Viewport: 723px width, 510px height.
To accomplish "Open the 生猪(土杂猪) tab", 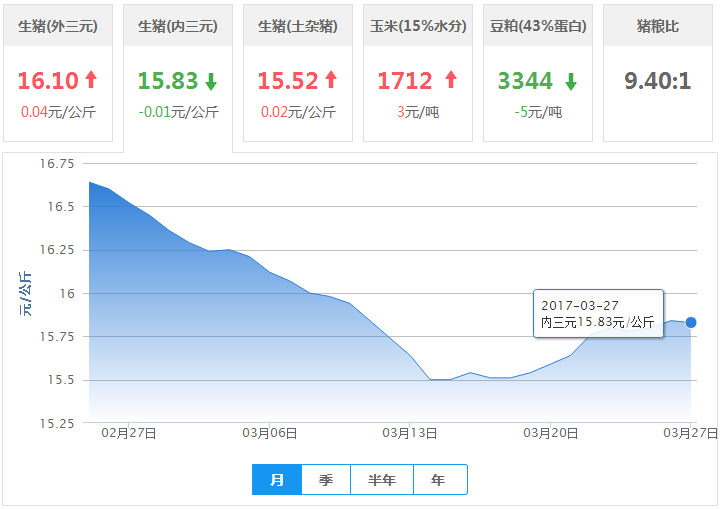I will pyautogui.click(x=298, y=26).
